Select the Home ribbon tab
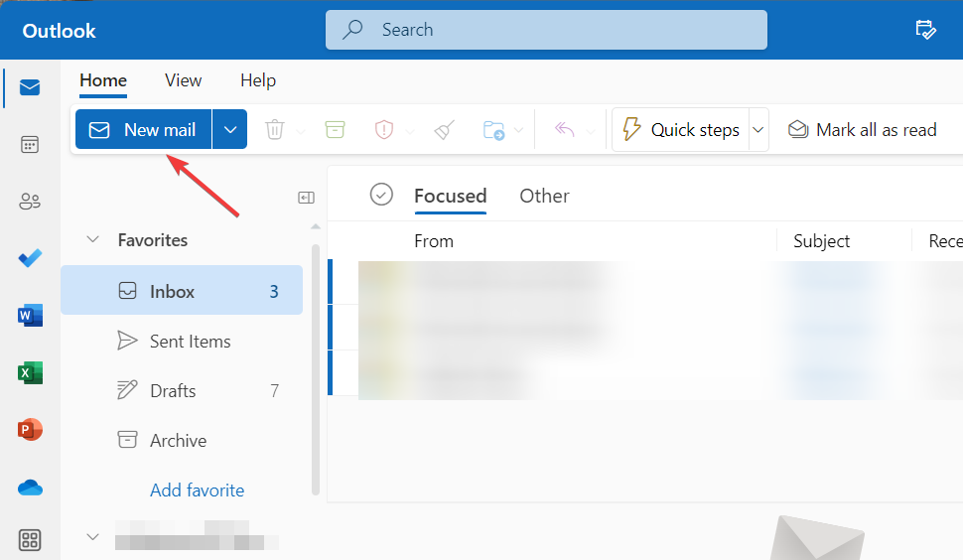963x560 pixels. 103,80
